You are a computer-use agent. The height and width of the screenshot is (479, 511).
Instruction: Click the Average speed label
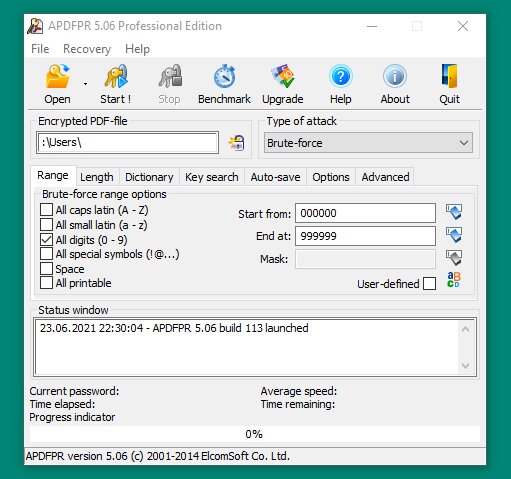pos(299,391)
